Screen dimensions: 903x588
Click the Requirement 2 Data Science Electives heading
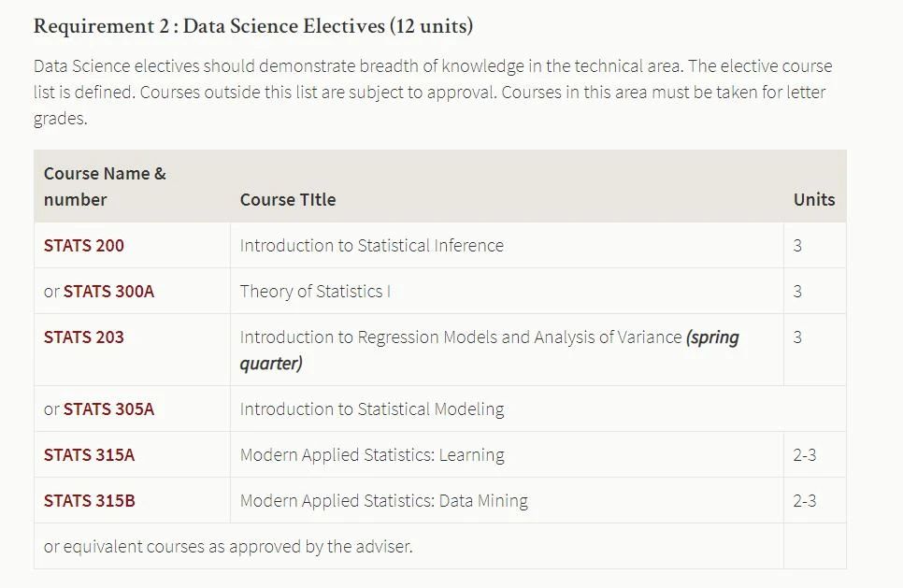[x=253, y=26]
